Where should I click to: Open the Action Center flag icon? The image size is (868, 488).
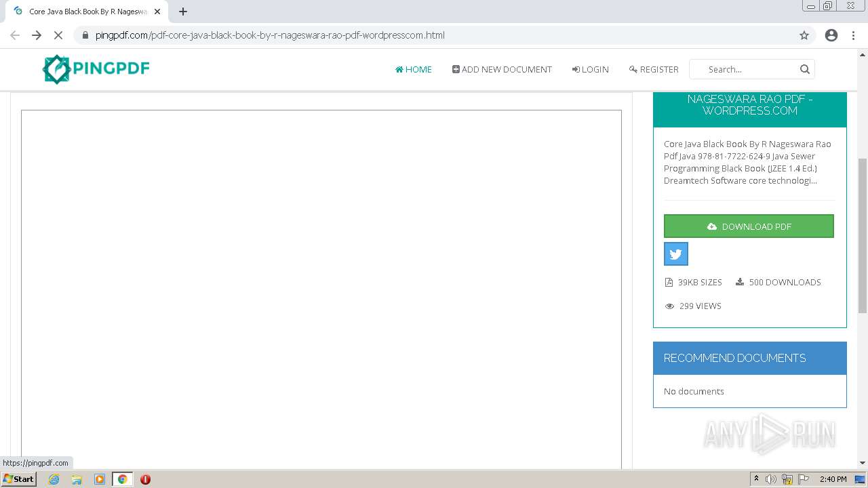[x=804, y=479]
